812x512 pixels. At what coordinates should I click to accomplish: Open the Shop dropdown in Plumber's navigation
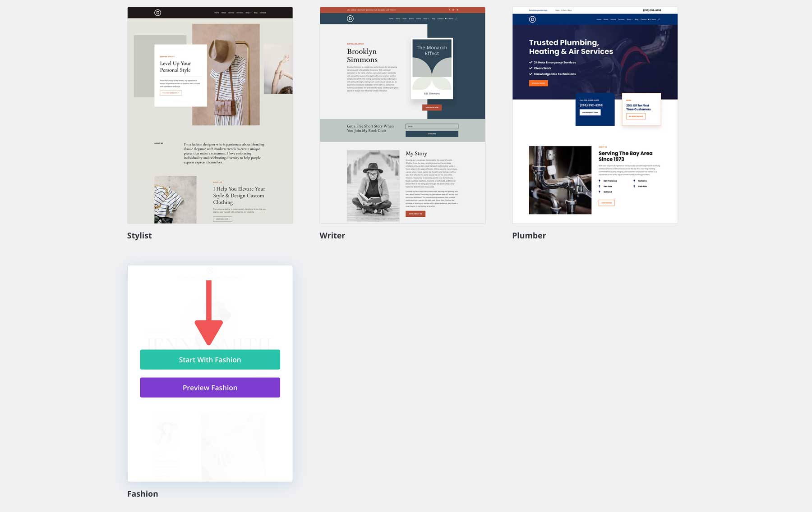629,19
